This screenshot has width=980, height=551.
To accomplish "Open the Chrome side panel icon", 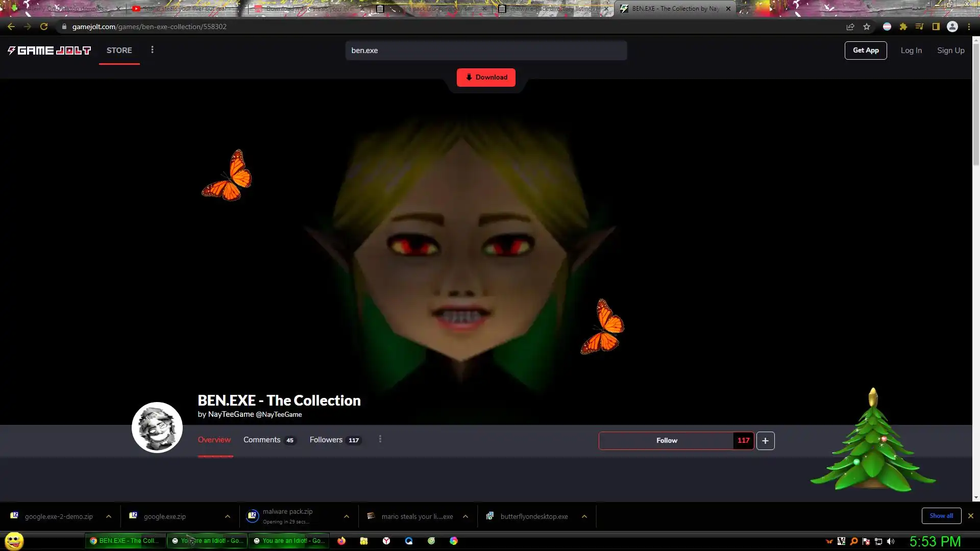I will 936,27.
